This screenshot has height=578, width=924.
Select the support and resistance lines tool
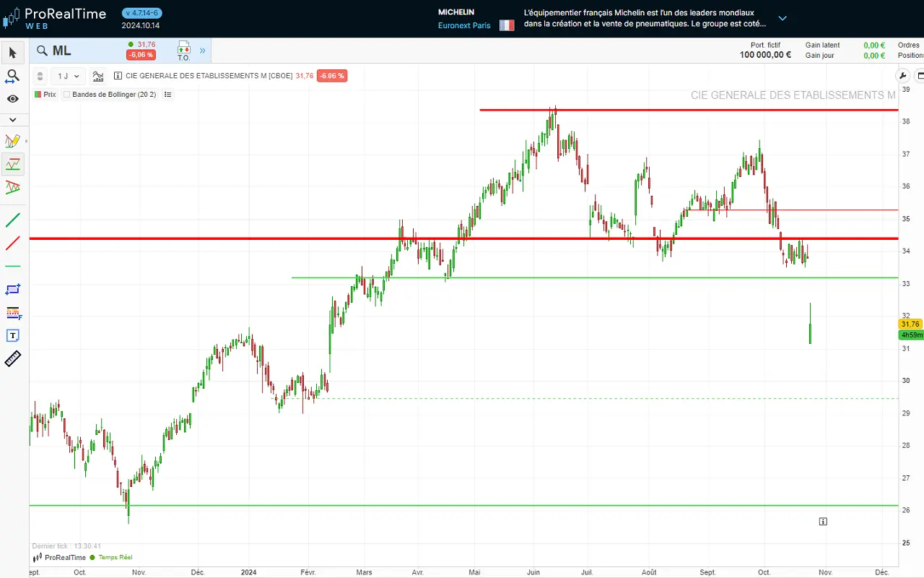tap(13, 165)
